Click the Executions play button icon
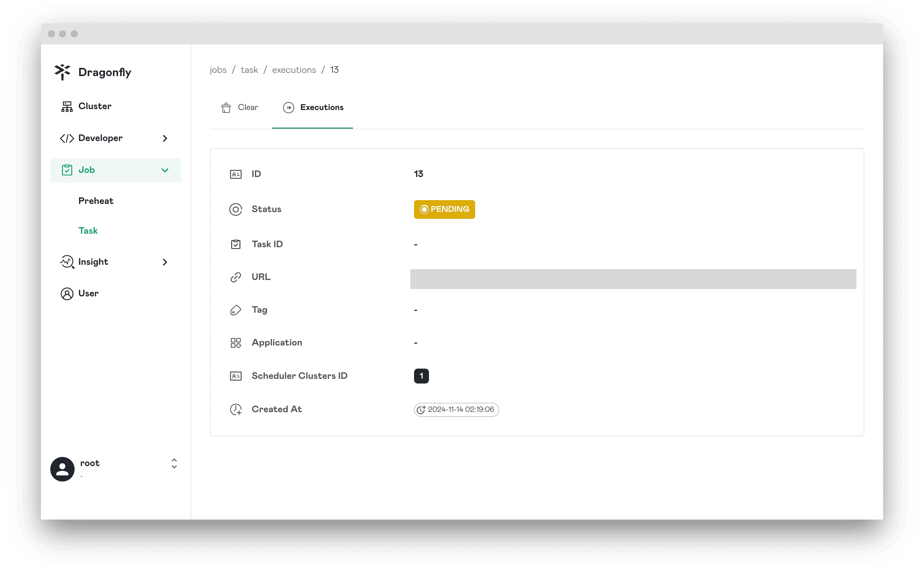This screenshot has height=569, width=924. click(288, 107)
